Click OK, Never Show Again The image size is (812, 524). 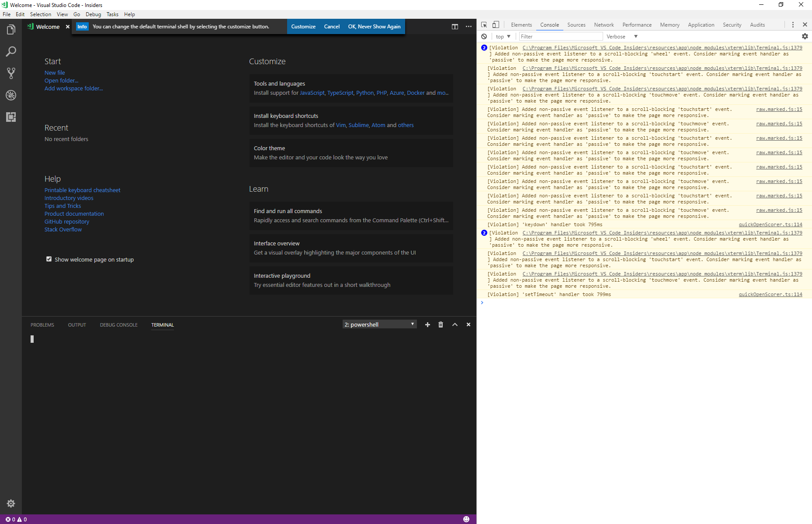click(x=374, y=26)
